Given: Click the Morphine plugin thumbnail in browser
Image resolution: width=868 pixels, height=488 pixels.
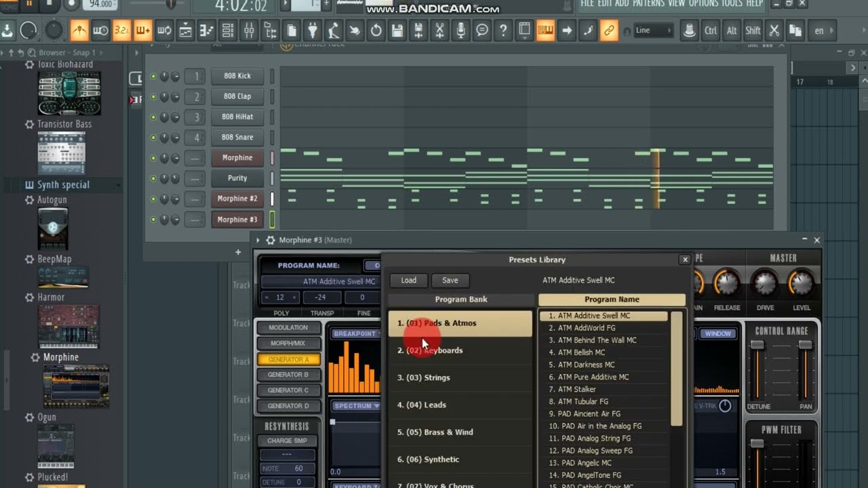Looking at the screenshot, I should point(76,387).
